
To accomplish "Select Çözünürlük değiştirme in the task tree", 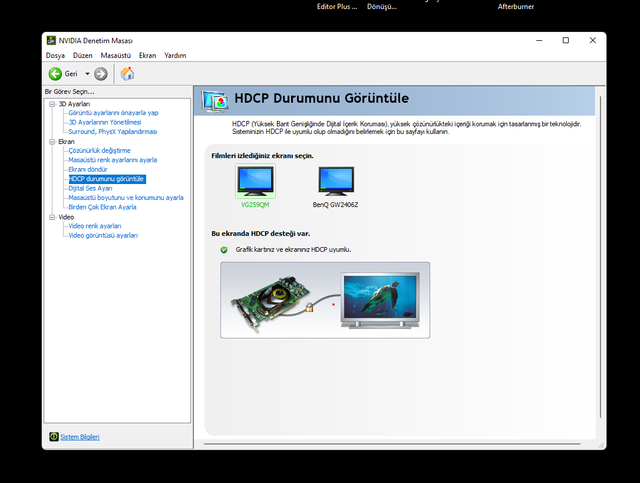I will 99,151.
